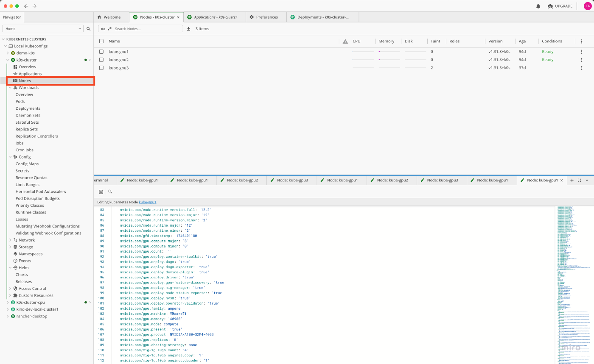Screen dimensions: 594x364
Task: Open Applications in the navigator
Action: tap(30, 74)
